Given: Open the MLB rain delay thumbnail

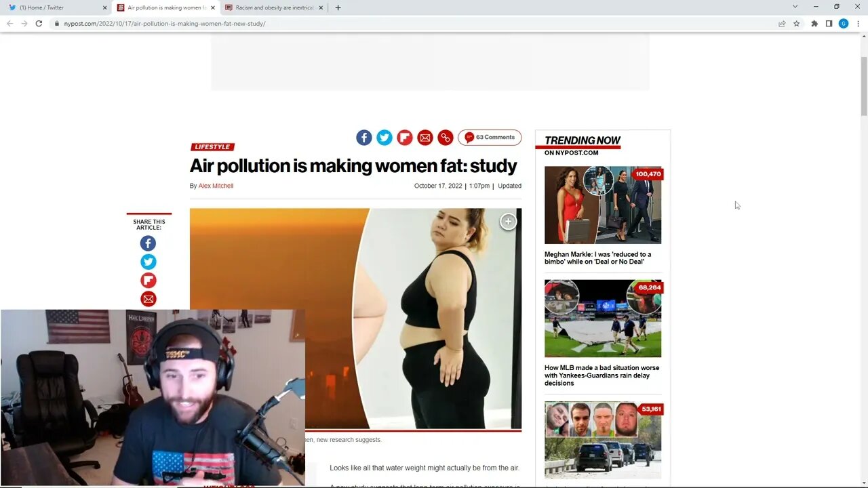Looking at the screenshot, I should click(603, 319).
